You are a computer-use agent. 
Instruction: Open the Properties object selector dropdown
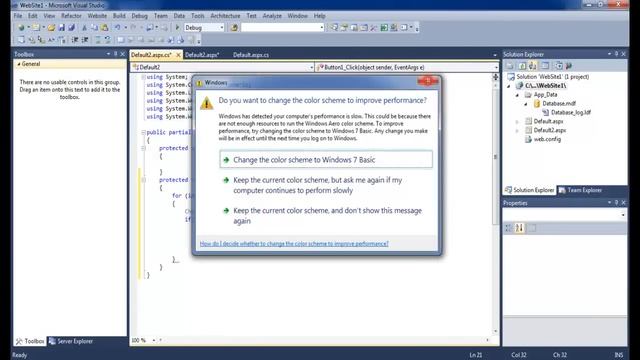coord(623,215)
